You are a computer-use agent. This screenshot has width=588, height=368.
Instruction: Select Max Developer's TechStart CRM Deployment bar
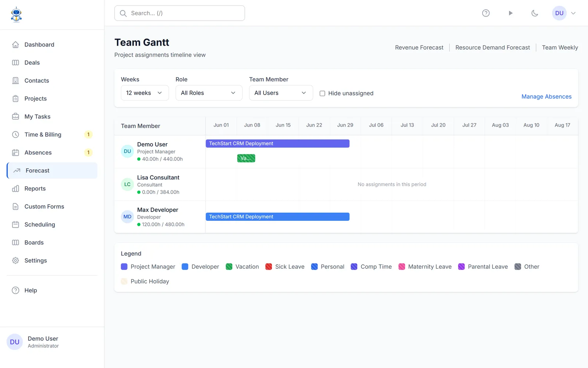pyautogui.click(x=277, y=217)
